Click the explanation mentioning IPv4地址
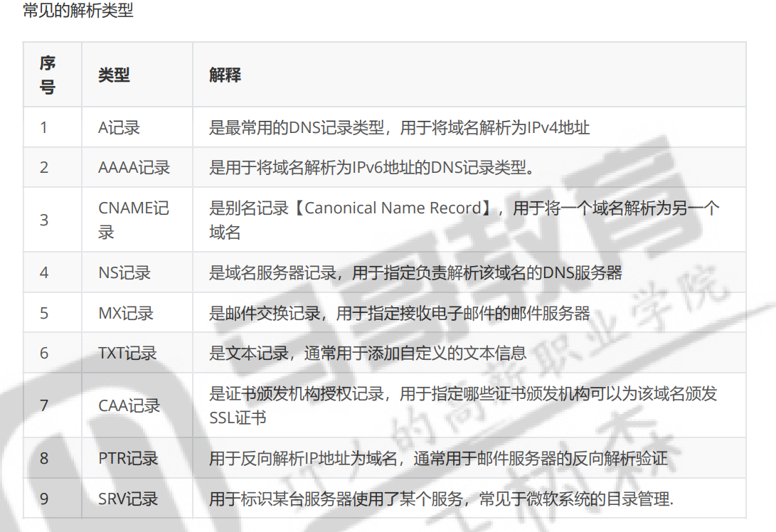Screen dimensions: 776x532 pyautogui.click(x=399, y=128)
